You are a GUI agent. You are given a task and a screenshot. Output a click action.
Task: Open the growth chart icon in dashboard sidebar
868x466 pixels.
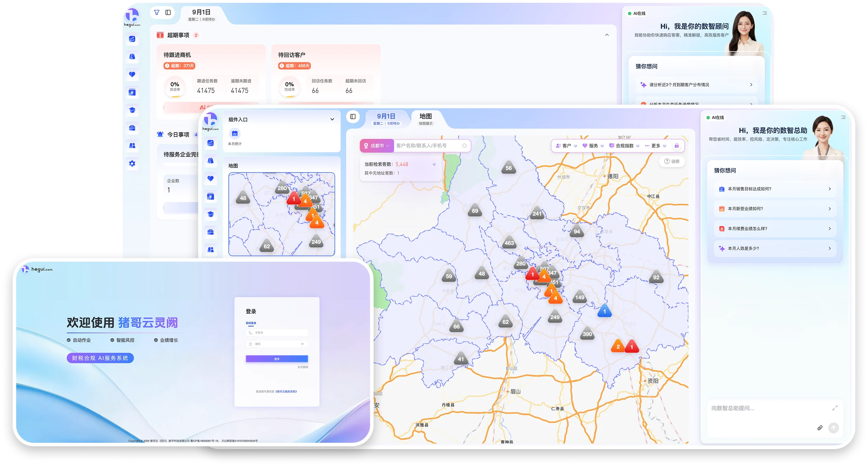pos(132,39)
